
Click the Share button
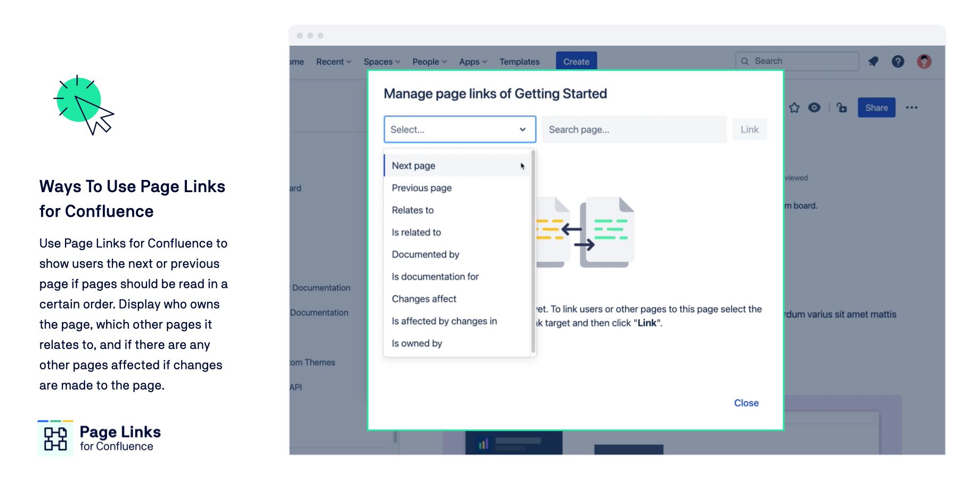tap(876, 108)
